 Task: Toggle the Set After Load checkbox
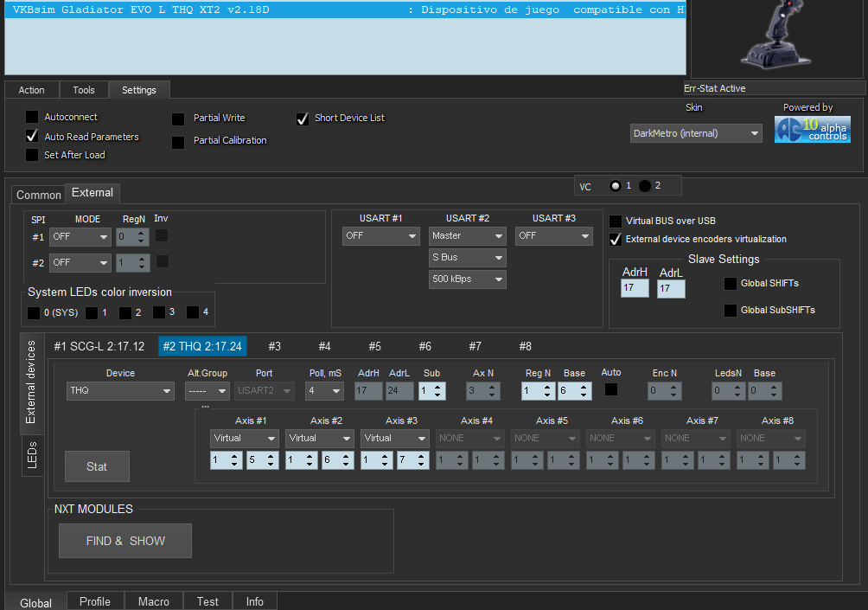(x=32, y=155)
